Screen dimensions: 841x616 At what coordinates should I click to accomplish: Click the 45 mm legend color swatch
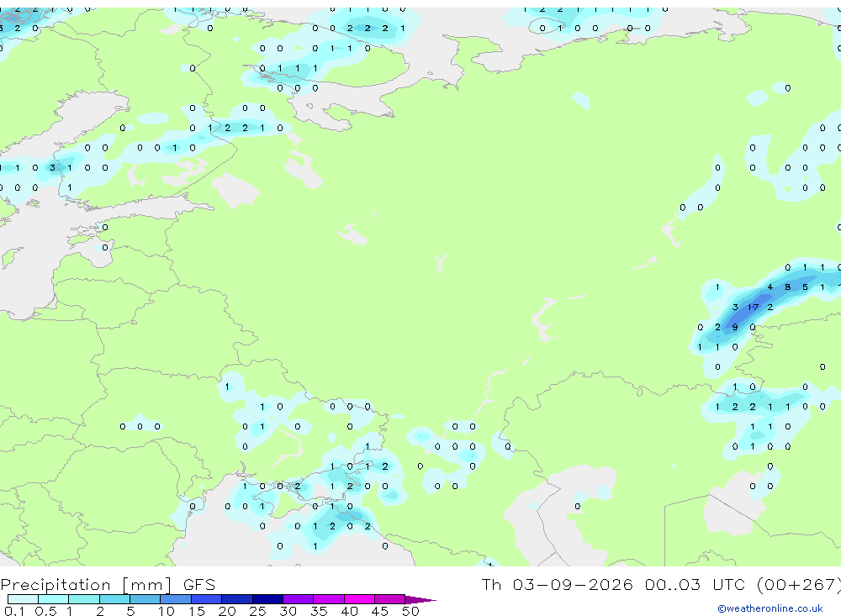[x=390, y=599]
